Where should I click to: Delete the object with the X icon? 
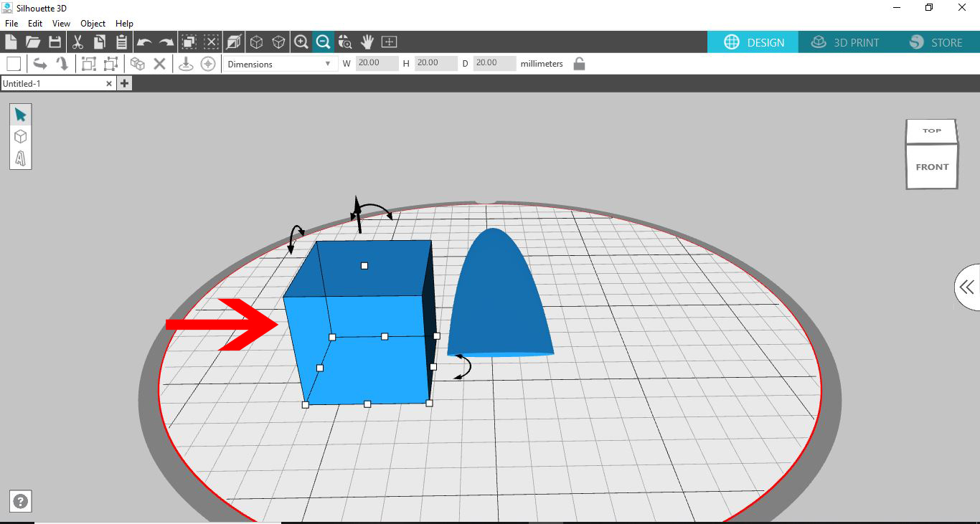pyautogui.click(x=159, y=64)
